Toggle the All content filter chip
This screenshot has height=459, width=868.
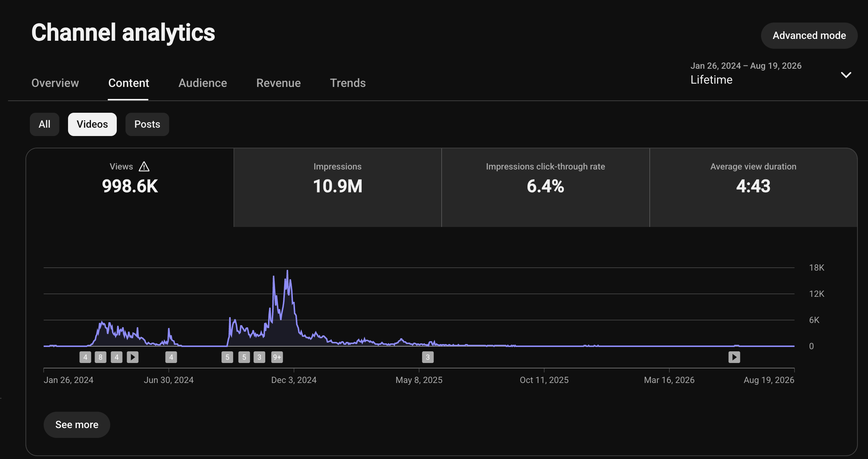[x=44, y=124]
